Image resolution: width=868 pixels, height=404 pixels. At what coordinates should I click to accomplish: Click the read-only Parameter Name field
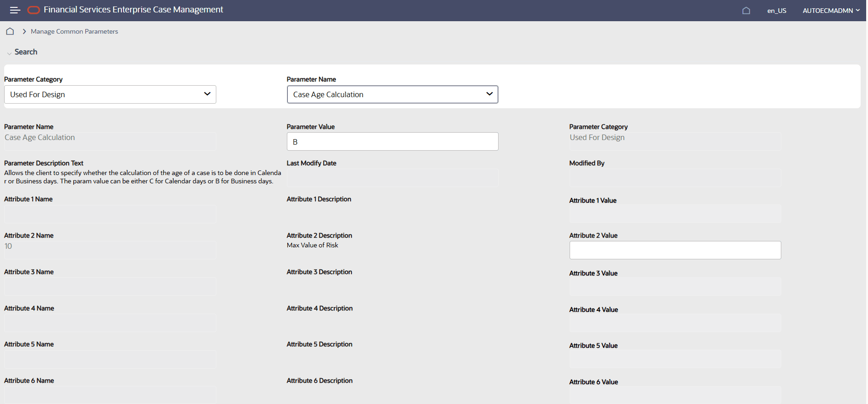tap(110, 141)
